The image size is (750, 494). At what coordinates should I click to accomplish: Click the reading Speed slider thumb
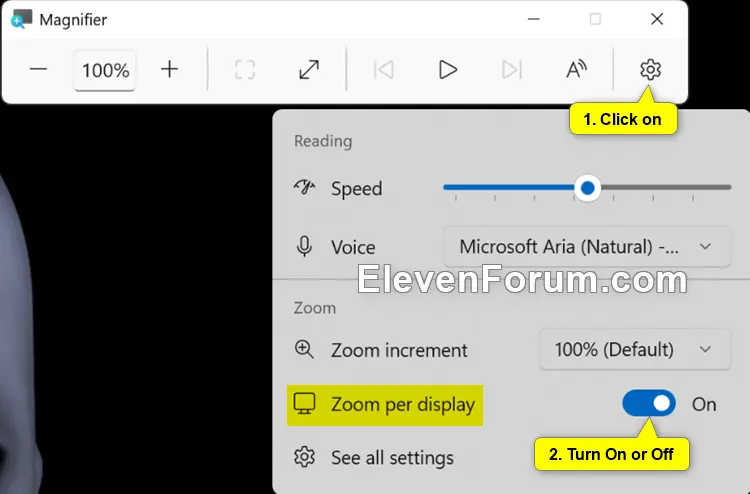point(587,188)
